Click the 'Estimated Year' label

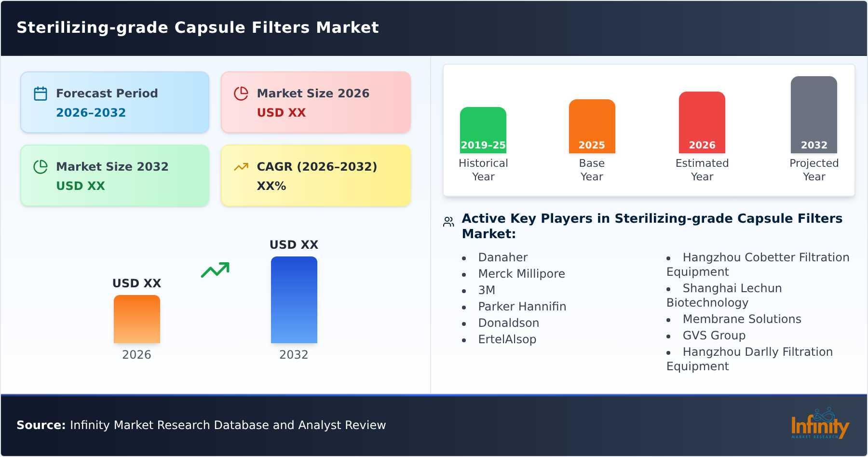[x=702, y=170]
